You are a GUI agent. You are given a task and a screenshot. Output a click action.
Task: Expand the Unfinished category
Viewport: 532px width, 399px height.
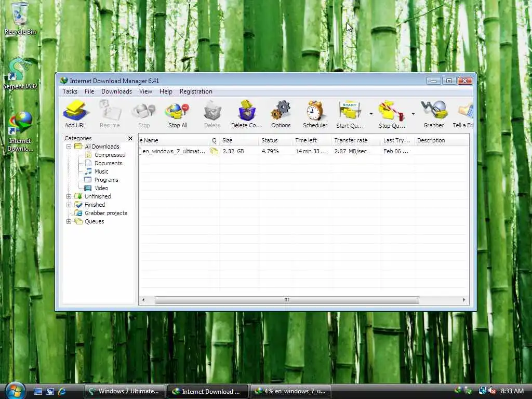pyautogui.click(x=69, y=196)
